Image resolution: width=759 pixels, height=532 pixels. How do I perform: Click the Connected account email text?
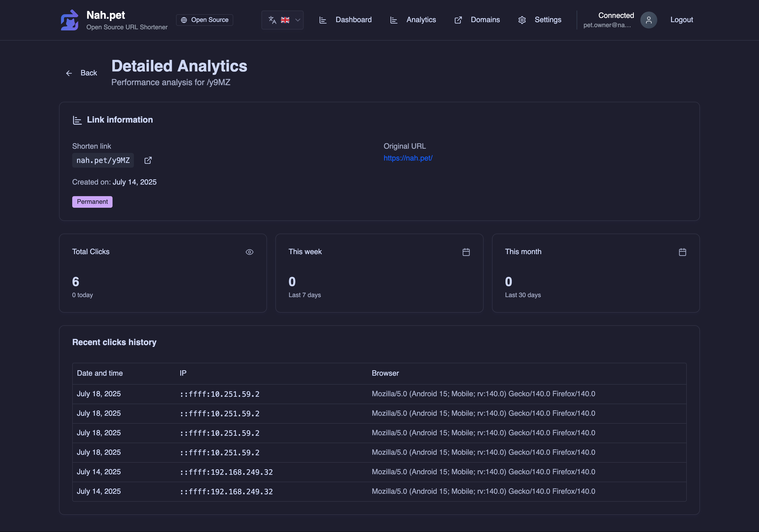point(607,25)
